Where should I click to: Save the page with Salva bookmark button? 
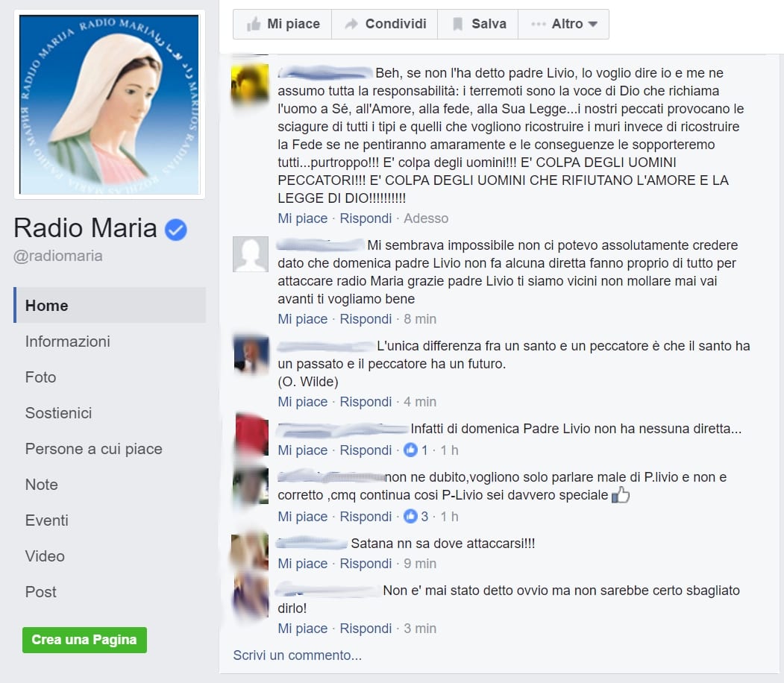point(478,24)
